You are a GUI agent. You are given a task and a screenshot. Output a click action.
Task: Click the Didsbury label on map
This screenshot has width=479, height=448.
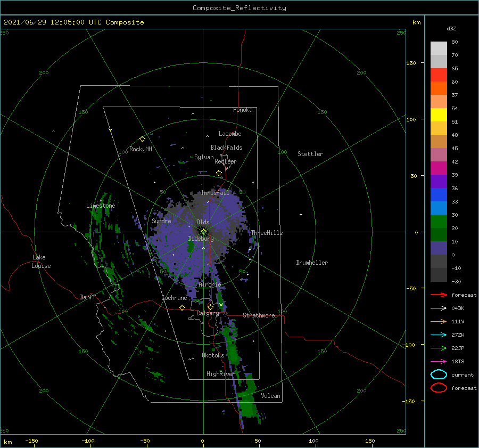pyautogui.click(x=201, y=239)
